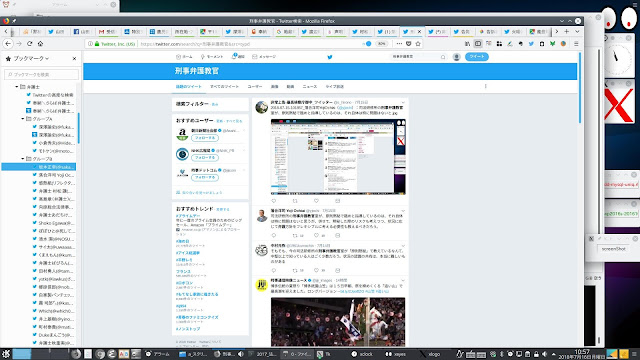
Task: Reload the current Twitter page
Action: point(29,44)
